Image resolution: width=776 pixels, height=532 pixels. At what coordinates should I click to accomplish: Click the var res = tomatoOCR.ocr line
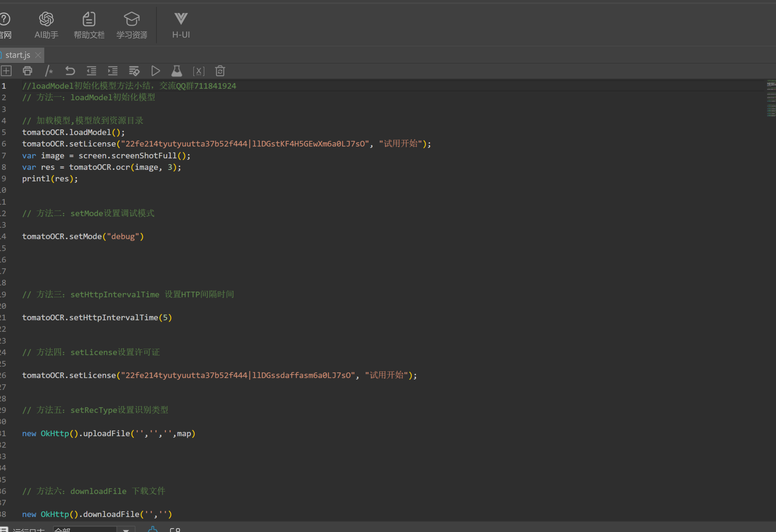pyautogui.click(x=102, y=167)
